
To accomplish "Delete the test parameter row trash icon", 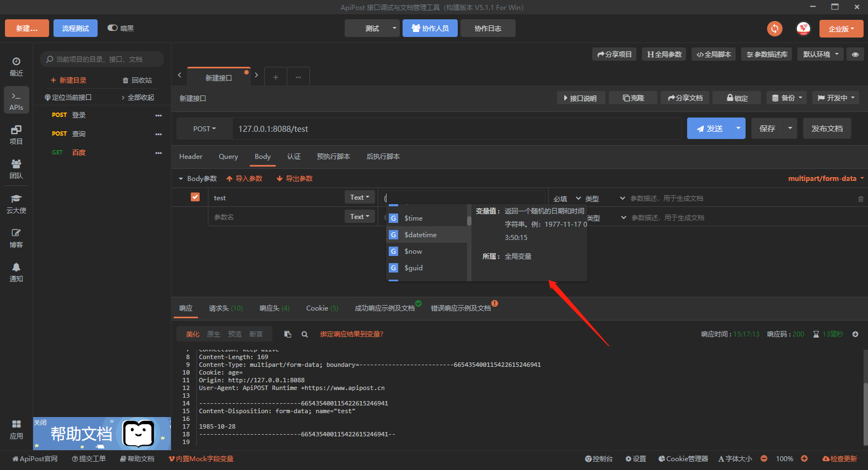I will tap(861, 199).
